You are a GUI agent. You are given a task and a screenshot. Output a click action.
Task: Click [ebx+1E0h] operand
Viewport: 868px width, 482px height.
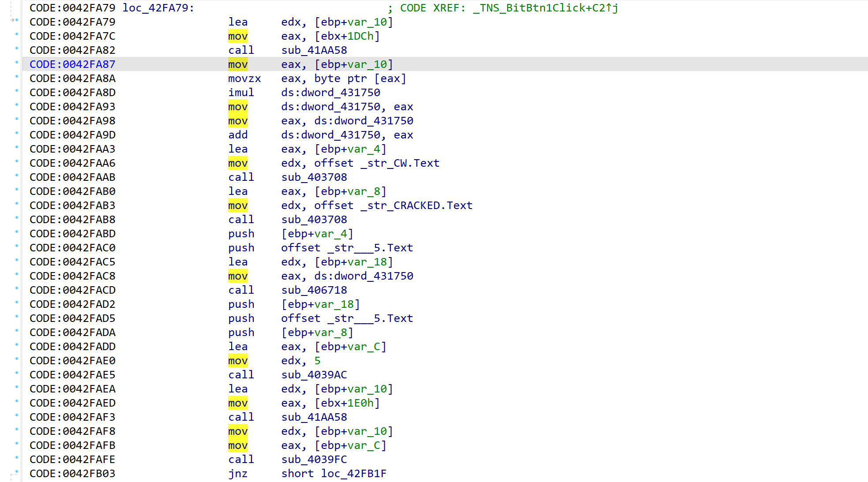coord(347,403)
